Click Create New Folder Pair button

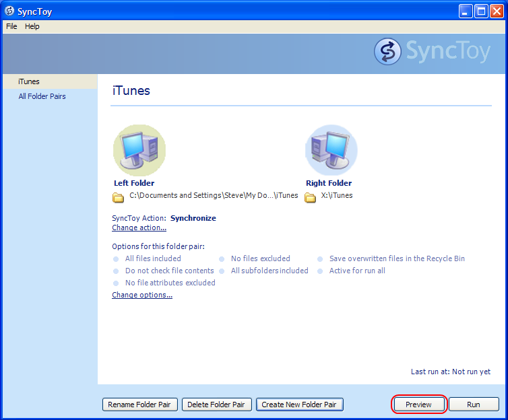[x=300, y=405]
